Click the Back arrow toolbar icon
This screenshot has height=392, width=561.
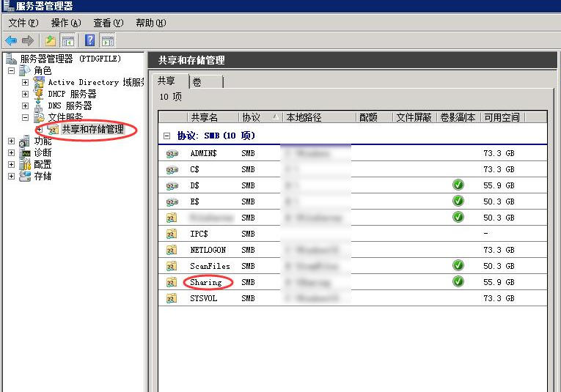click(11, 40)
